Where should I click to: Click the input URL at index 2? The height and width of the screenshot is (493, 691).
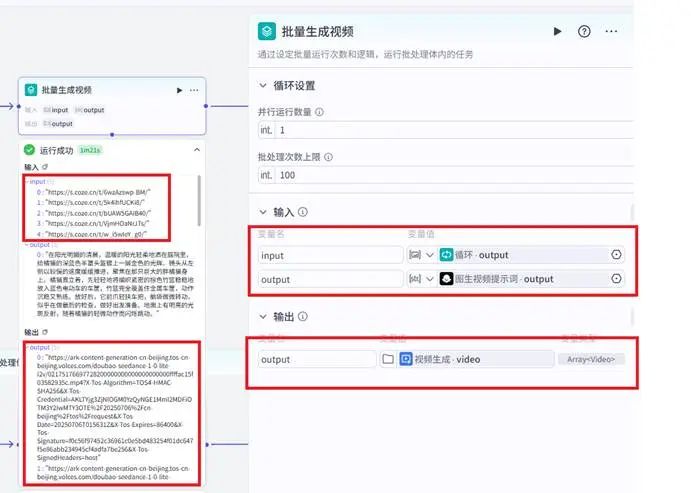click(98, 213)
